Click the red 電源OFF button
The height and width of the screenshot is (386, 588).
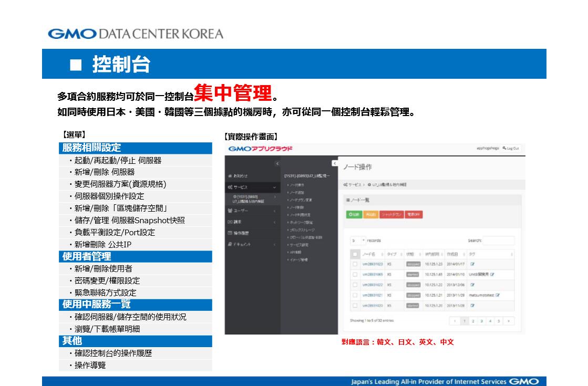414,214
